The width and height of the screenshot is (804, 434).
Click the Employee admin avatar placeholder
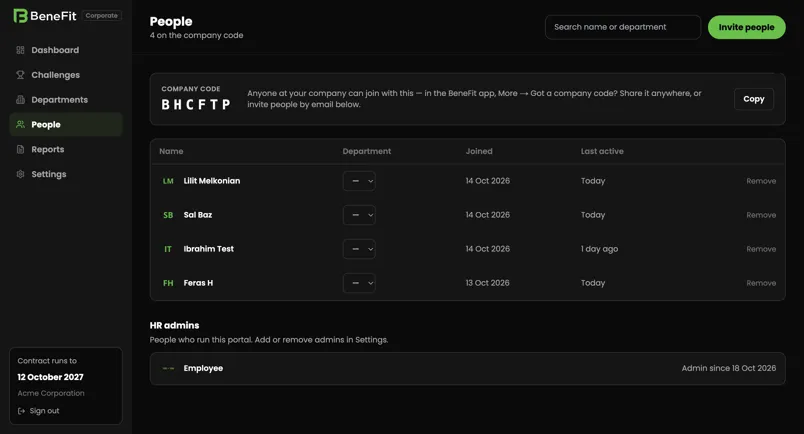[168, 368]
